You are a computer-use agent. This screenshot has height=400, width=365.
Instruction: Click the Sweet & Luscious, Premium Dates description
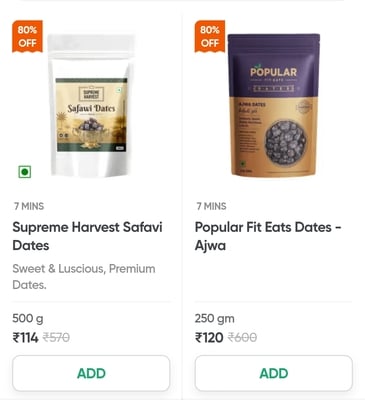[x=84, y=277]
